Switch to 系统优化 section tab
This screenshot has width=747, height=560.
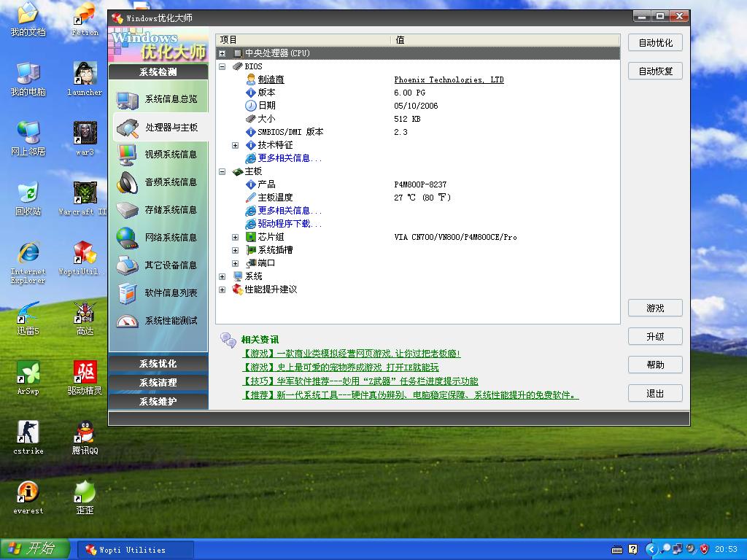(x=158, y=364)
